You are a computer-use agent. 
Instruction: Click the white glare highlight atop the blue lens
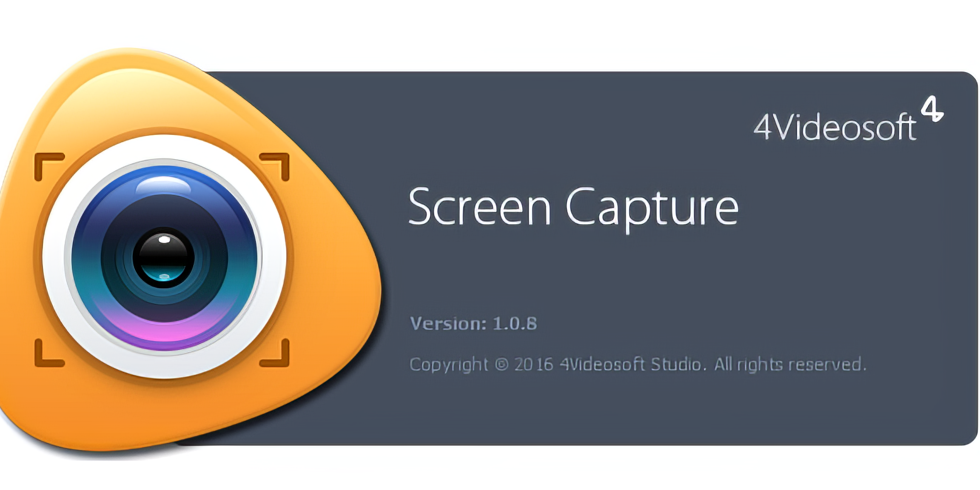(163, 186)
